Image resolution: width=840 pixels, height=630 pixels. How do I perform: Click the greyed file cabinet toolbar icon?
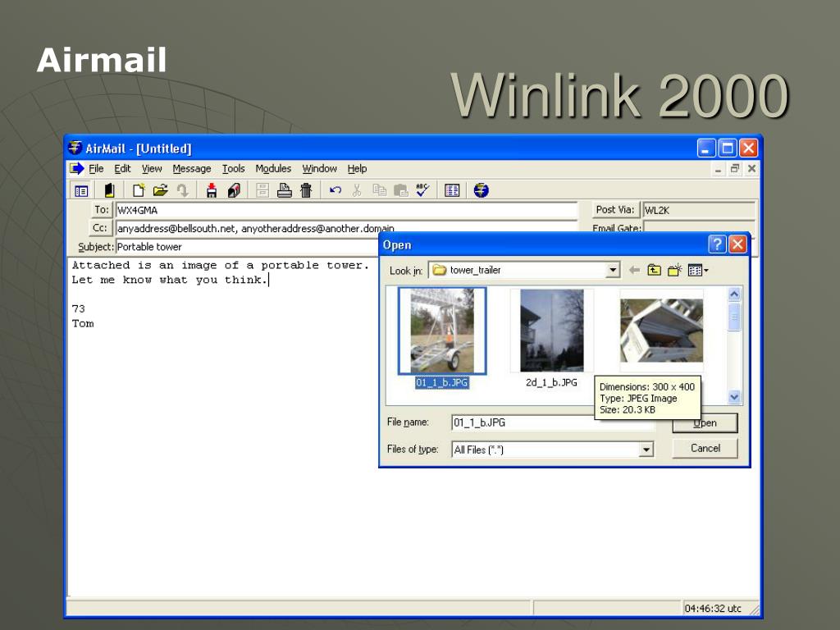point(262,190)
